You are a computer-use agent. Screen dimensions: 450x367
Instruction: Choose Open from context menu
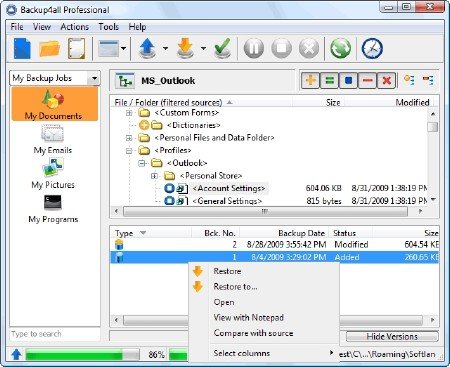click(264, 302)
